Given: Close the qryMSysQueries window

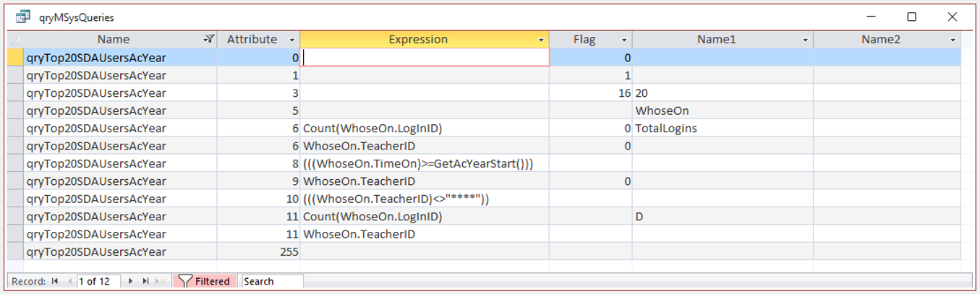Looking at the screenshot, I should point(953,17).
